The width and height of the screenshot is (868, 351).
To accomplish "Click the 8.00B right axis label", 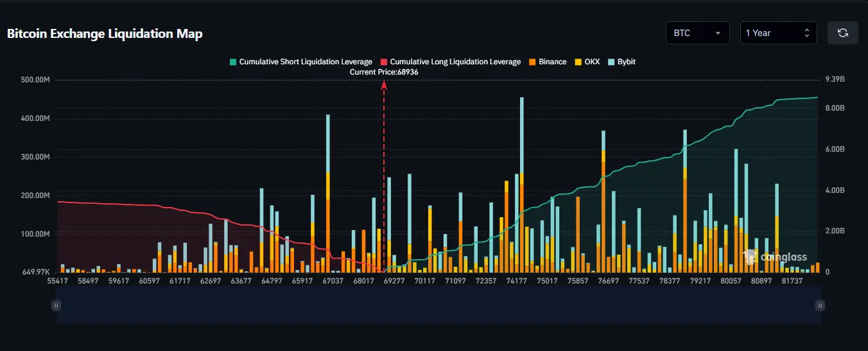I will 835,108.
